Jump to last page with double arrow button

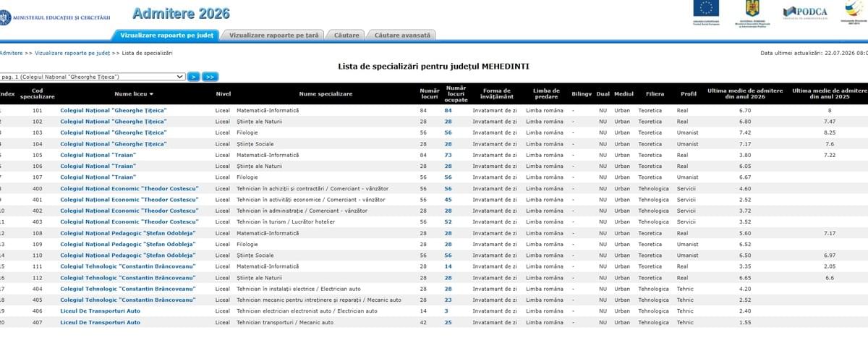210,76
